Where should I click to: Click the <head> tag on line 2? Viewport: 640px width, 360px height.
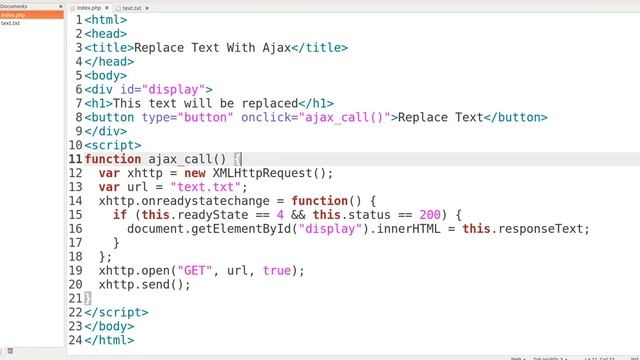106,34
